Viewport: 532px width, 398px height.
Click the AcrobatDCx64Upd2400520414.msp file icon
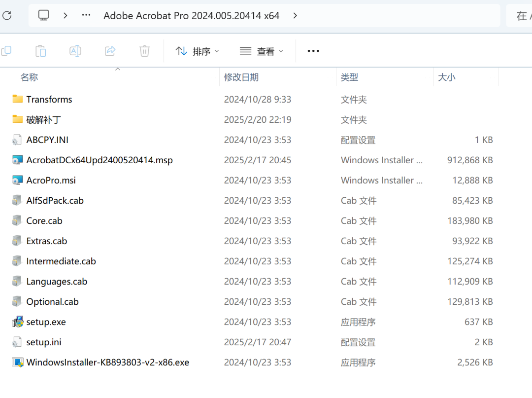[x=17, y=160]
